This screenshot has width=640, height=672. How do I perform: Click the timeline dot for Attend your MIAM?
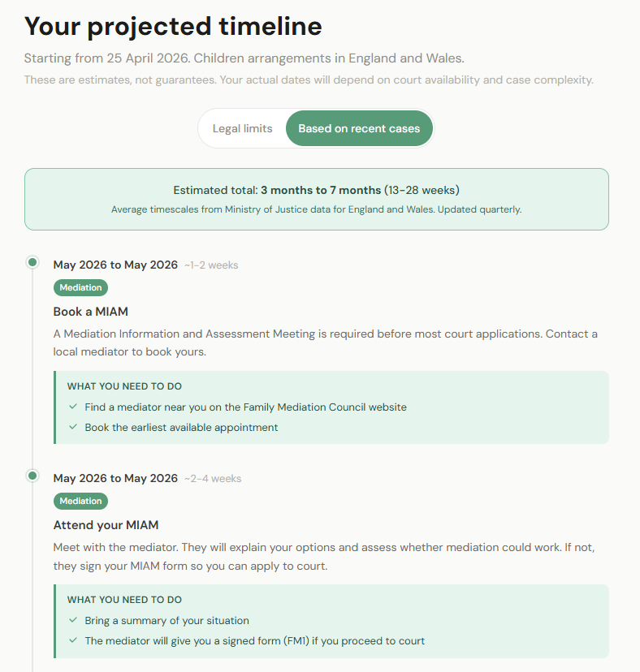point(32,476)
